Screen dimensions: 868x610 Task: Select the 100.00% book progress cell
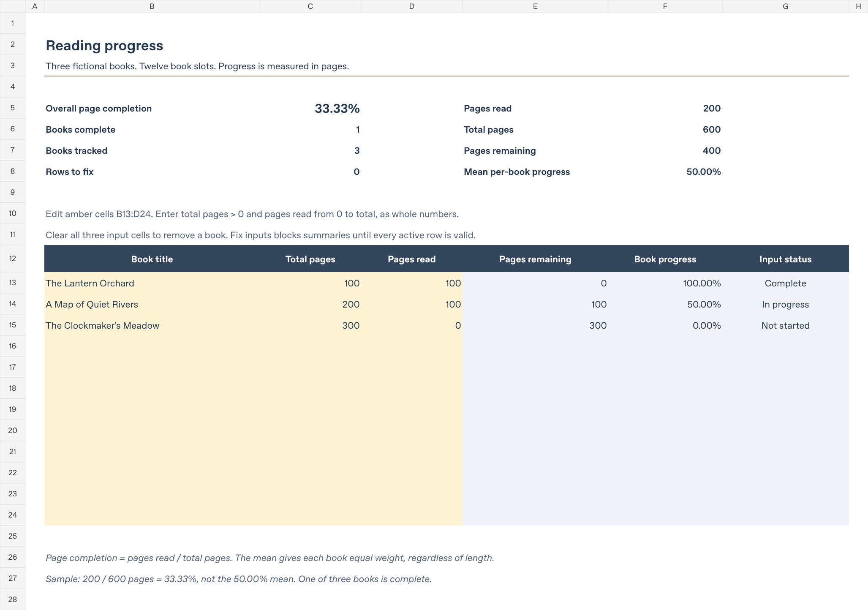[x=665, y=283]
